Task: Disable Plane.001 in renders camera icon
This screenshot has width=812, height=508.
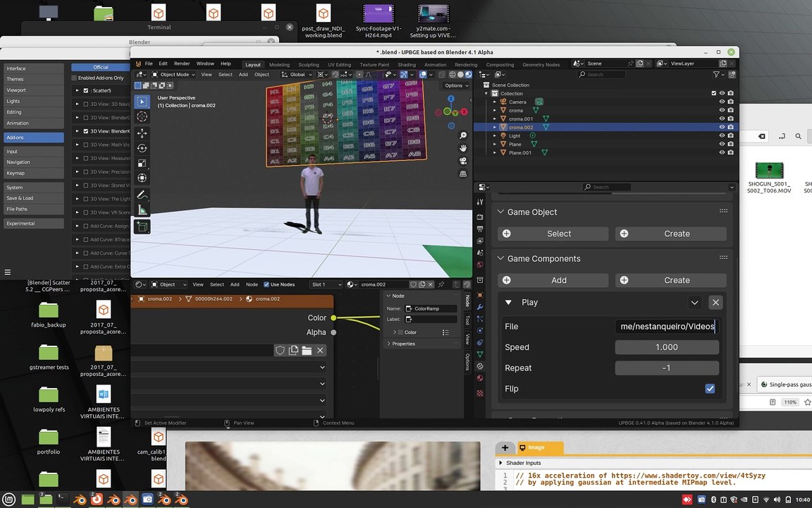Action: click(x=730, y=152)
